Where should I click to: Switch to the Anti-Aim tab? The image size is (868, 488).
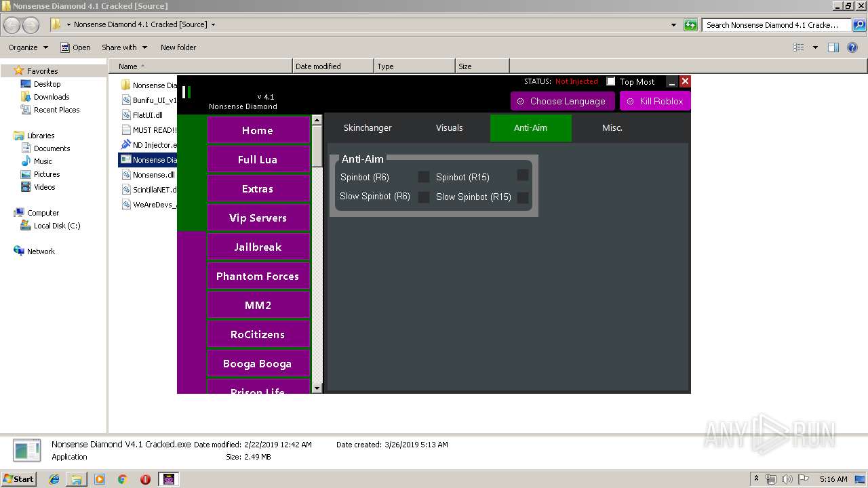click(x=530, y=127)
